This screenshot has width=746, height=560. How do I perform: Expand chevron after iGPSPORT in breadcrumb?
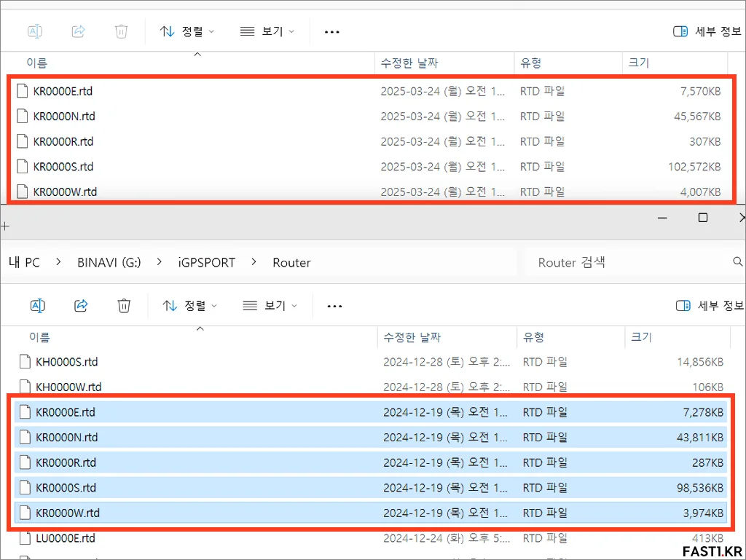[254, 262]
